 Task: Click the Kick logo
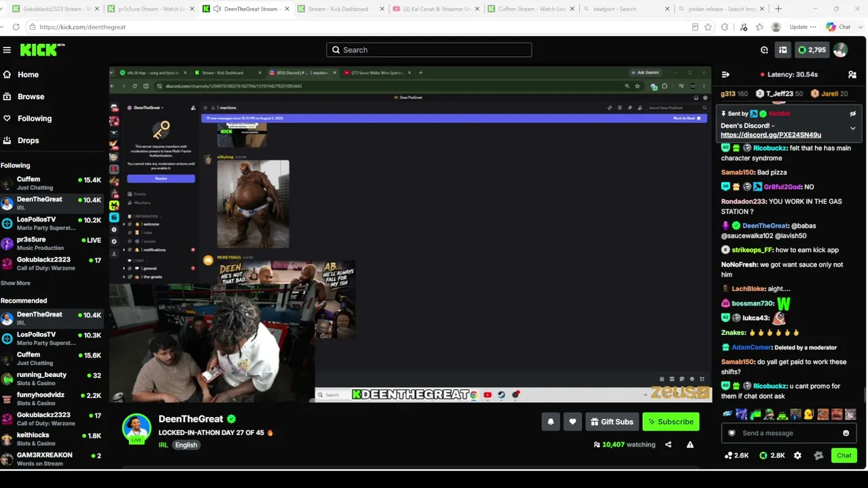click(x=42, y=50)
